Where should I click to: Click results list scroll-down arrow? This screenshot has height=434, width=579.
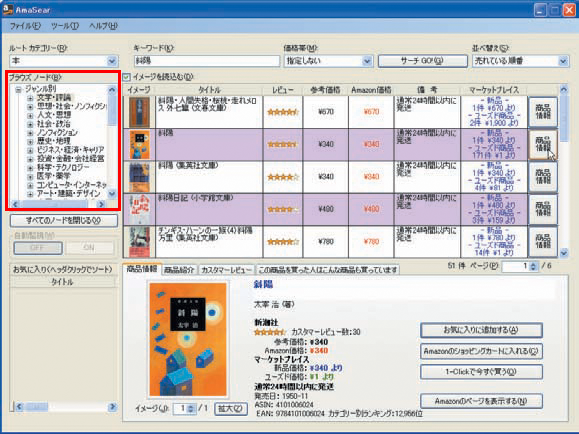coord(563,253)
